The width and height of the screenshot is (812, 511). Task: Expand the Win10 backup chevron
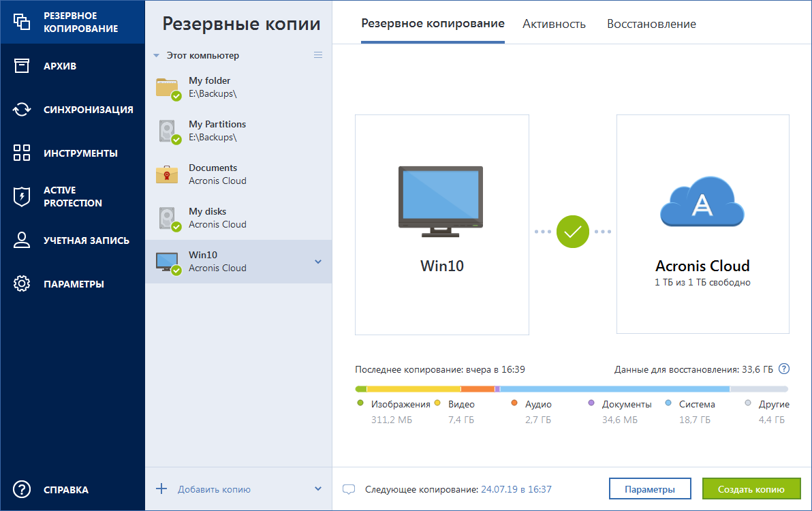pyautogui.click(x=317, y=262)
